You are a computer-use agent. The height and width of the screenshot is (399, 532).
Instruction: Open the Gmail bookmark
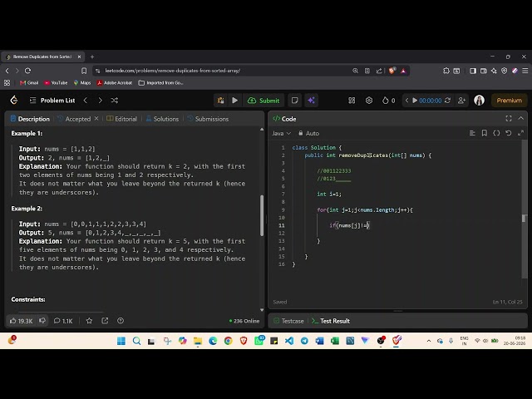pos(29,83)
